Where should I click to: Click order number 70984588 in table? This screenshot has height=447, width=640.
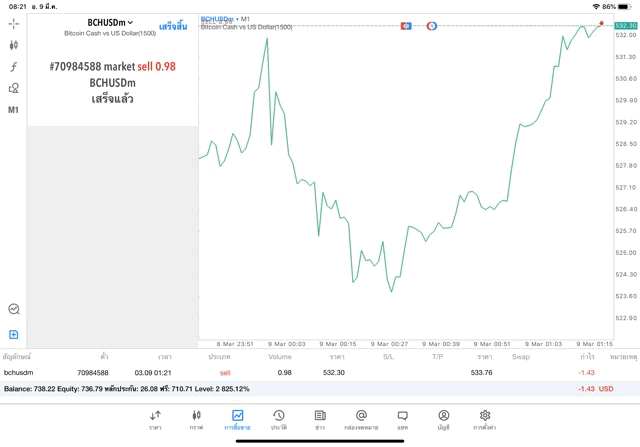(93, 373)
